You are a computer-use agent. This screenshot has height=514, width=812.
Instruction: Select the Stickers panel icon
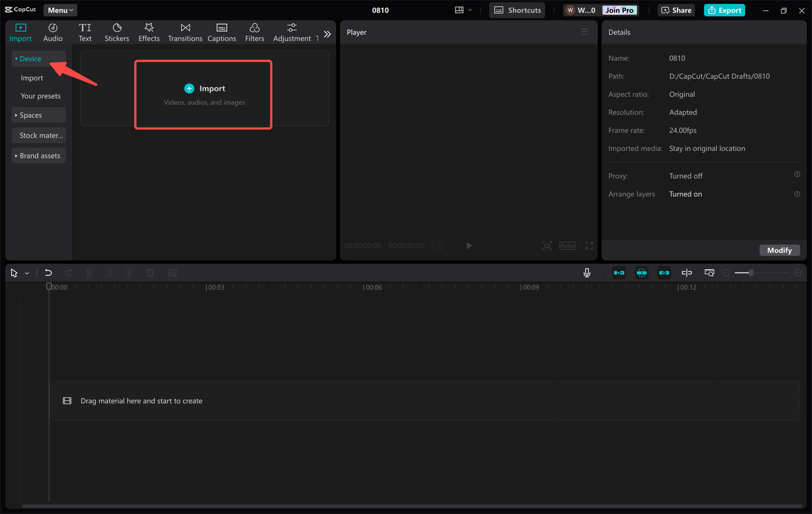point(117,32)
